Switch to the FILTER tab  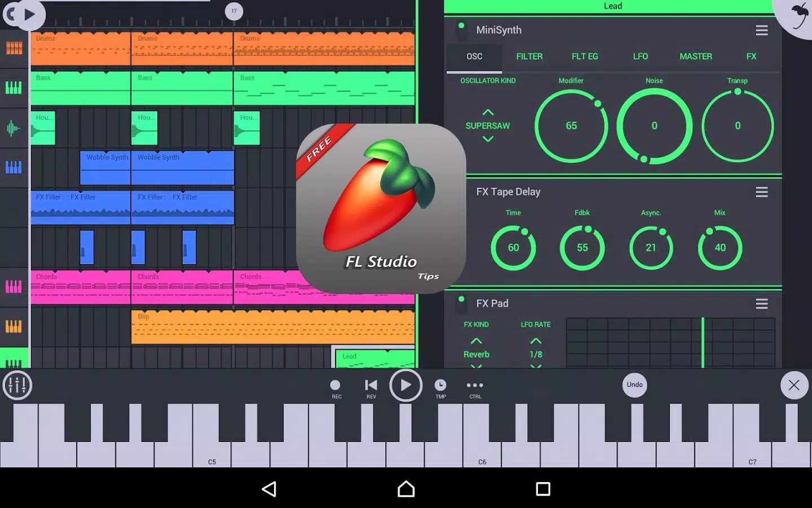pyautogui.click(x=529, y=56)
